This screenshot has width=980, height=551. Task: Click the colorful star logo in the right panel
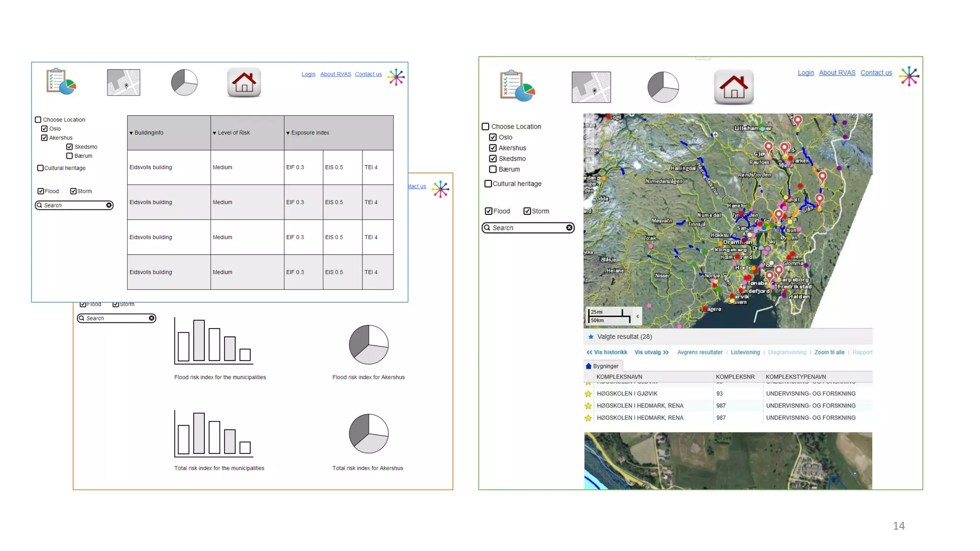(909, 77)
